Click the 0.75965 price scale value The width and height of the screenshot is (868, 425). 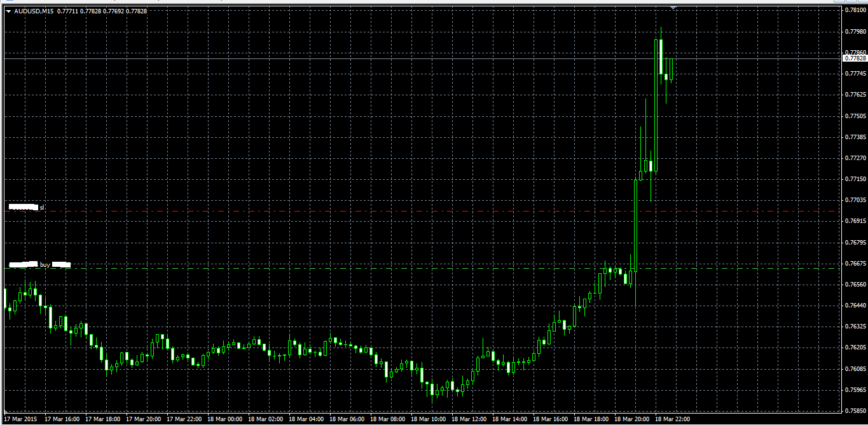pyautogui.click(x=856, y=389)
